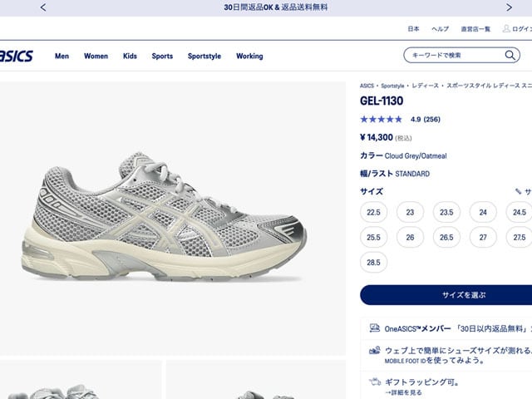This screenshot has height=399, width=532.
Task: Click the OneASICS member icon
Action: (x=375, y=328)
